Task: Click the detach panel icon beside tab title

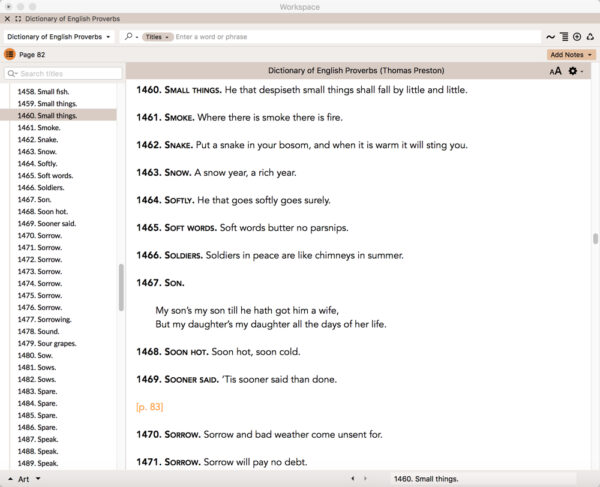Action: click(x=18, y=19)
